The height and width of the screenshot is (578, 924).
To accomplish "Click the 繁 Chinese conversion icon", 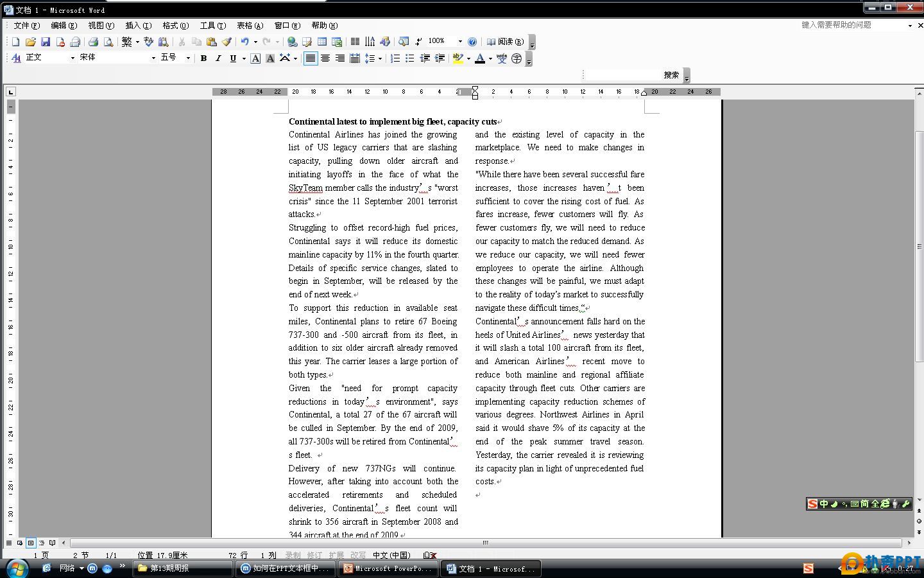I will click(126, 42).
